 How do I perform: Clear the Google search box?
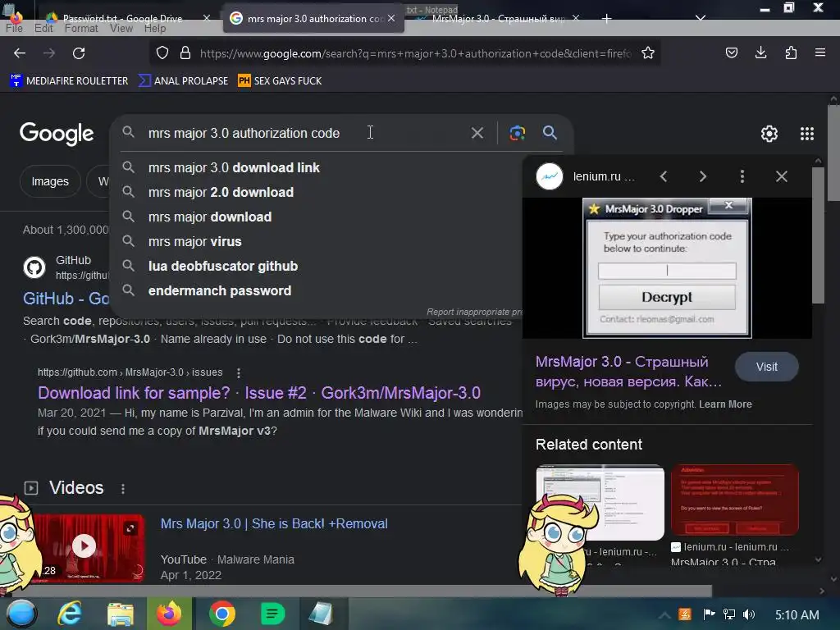point(477,133)
